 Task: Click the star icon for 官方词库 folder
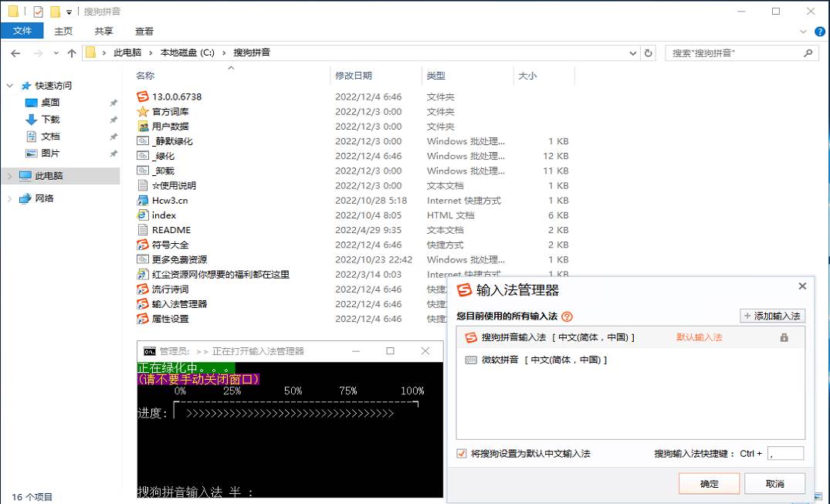pyautogui.click(x=142, y=111)
